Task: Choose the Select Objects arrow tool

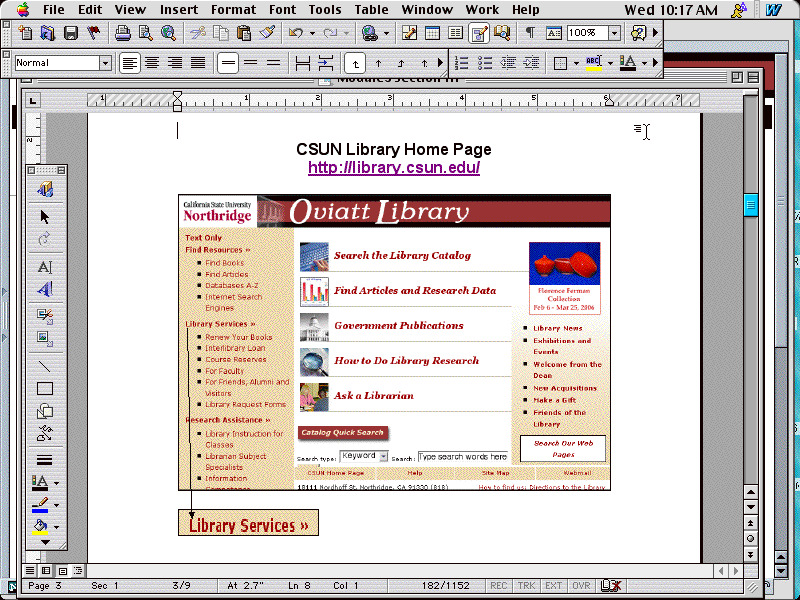Action: pos(45,217)
